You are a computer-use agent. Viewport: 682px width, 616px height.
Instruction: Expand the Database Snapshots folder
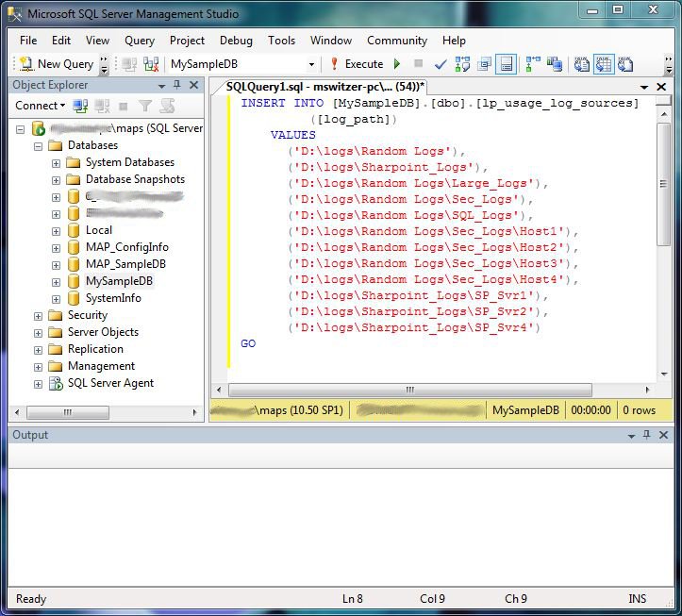click(56, 180)
